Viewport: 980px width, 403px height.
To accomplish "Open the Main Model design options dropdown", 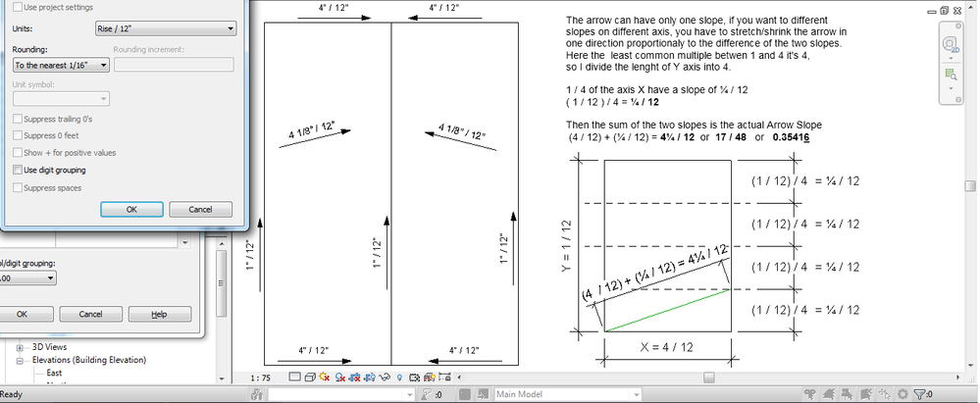I will coord(635,394).
